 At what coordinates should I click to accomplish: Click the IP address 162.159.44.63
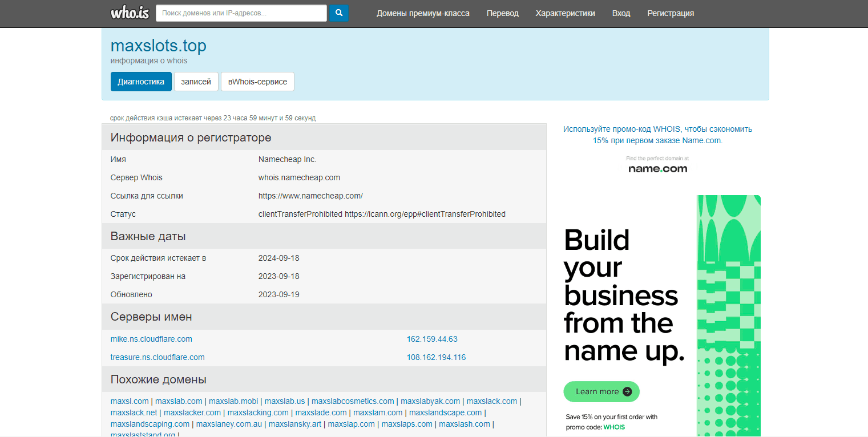pyautogui.click(x=432, y=339)
